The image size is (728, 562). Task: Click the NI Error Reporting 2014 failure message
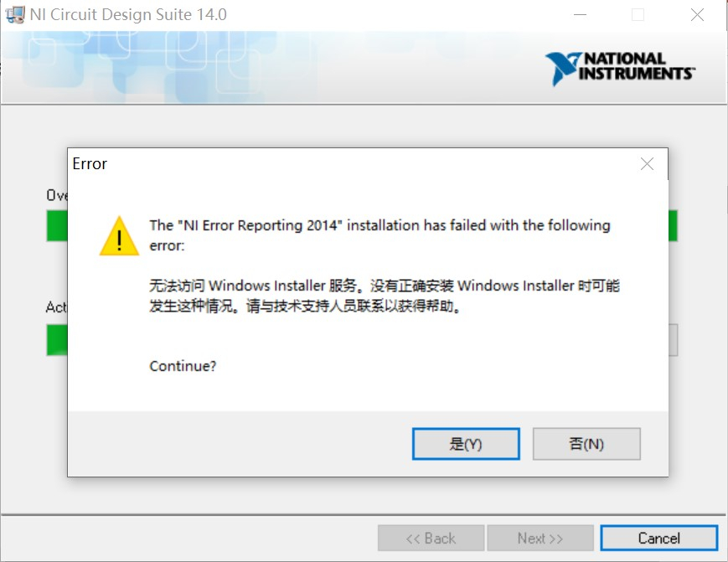tap(379, 235)
